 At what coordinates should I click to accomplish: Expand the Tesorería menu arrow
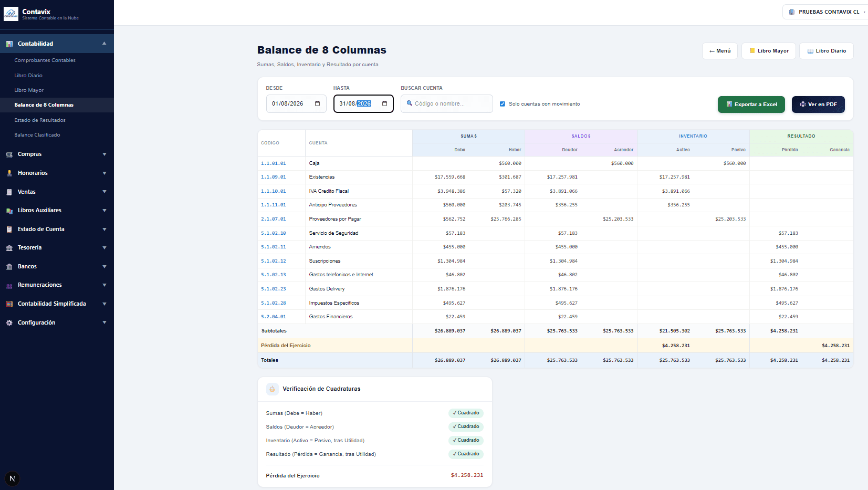[x=104, y=248]
